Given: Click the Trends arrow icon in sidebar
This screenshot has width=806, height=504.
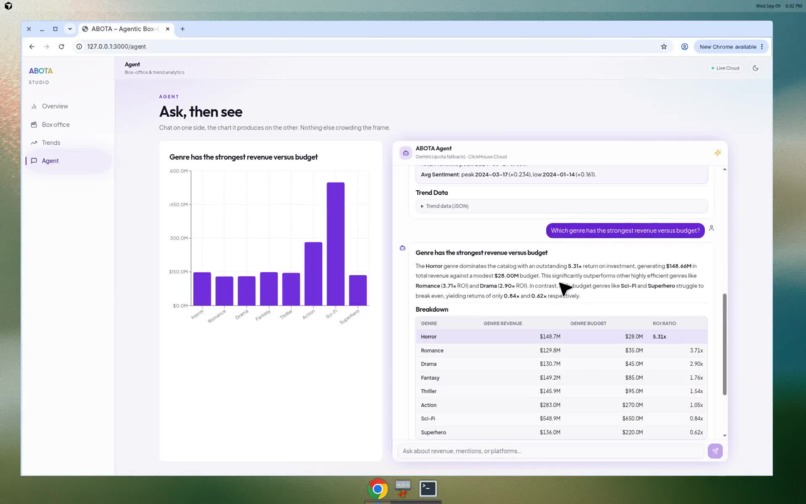Looking at the screenshot, I should [x=34, y=142].
